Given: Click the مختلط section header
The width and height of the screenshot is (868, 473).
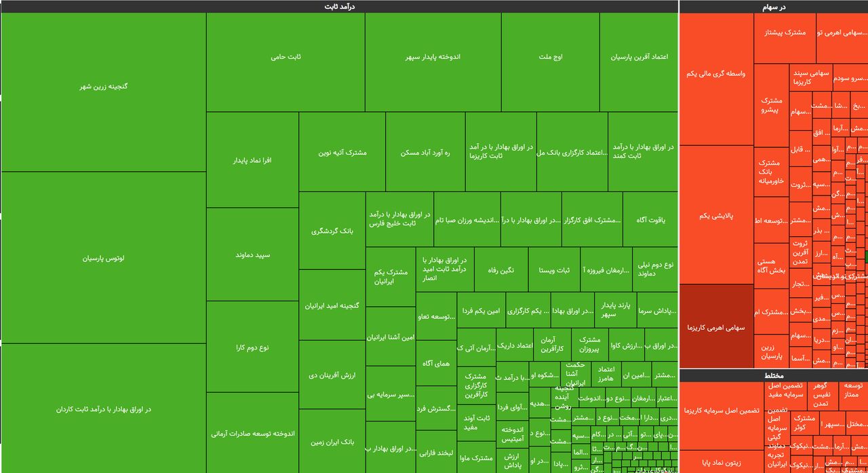Looking at the screenshot, I should coord(773,375).
